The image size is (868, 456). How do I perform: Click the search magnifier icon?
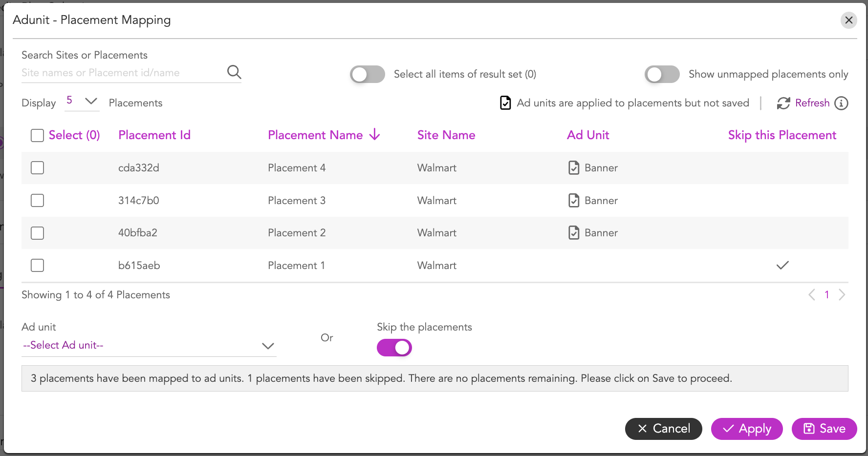pos(234,72)
